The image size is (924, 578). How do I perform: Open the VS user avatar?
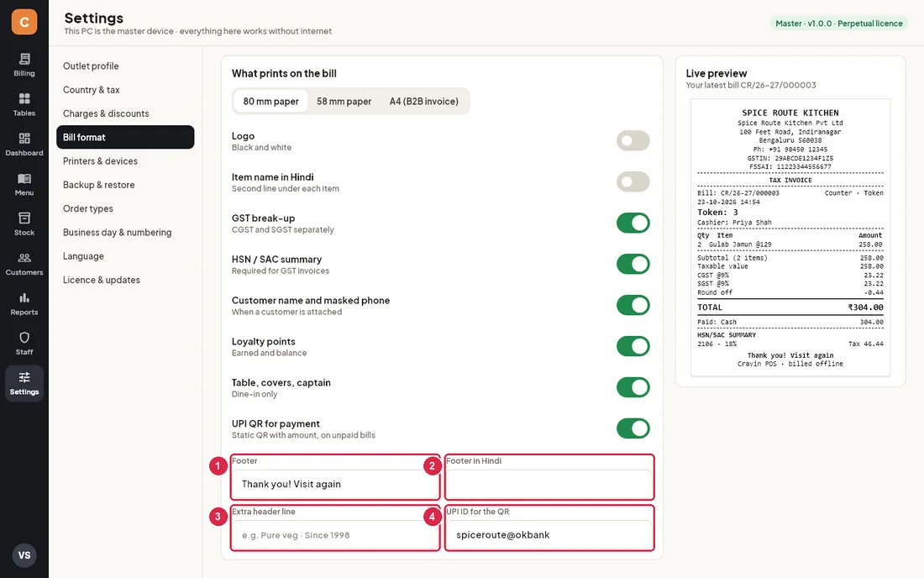pyautogui.click(x=24, y=555)
